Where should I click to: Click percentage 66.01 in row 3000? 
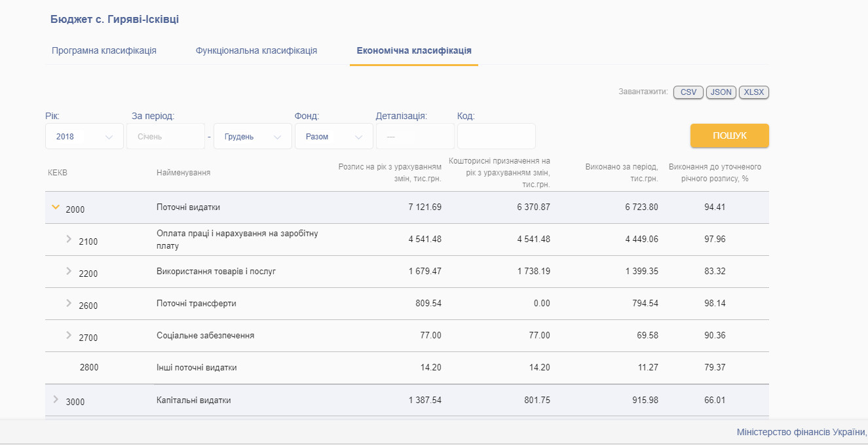(x=715, y=400)
